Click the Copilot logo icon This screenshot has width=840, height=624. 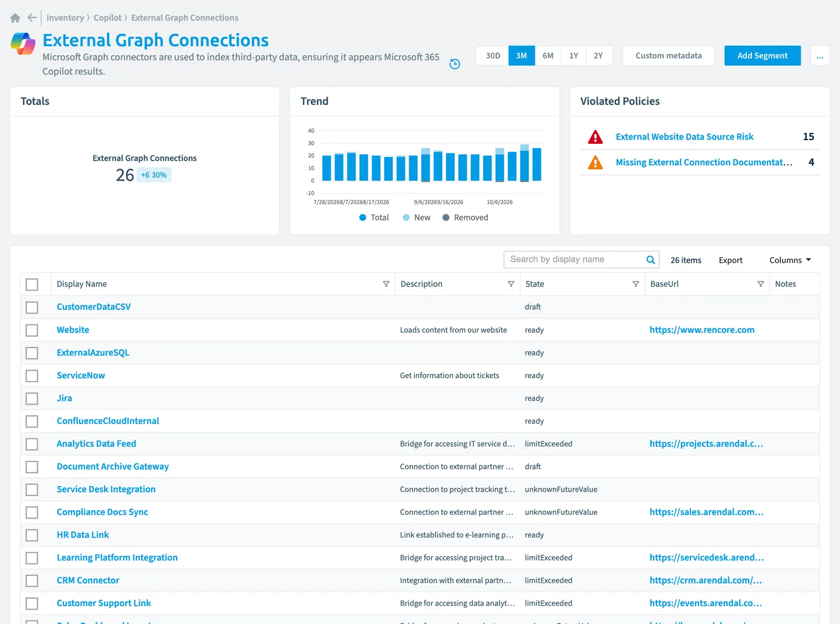pos(23,44)
